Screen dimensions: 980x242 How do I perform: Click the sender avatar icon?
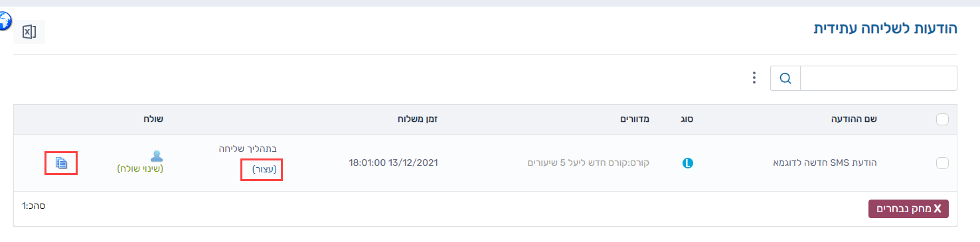tap(157, 156)
